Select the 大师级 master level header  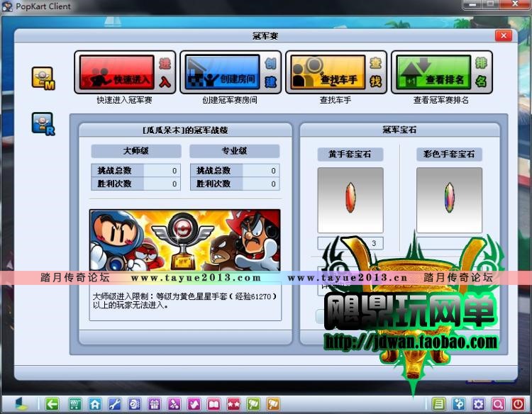pos(136,151)
